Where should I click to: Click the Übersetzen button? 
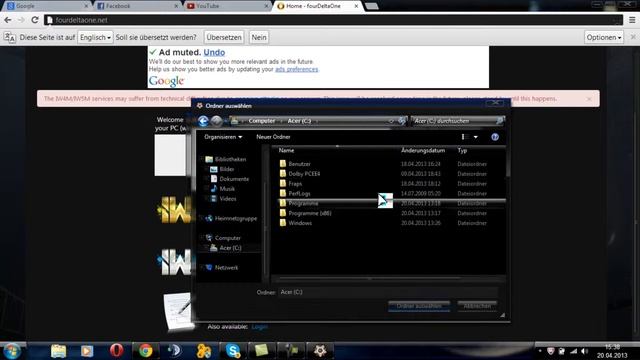click(x=224, y=38)
